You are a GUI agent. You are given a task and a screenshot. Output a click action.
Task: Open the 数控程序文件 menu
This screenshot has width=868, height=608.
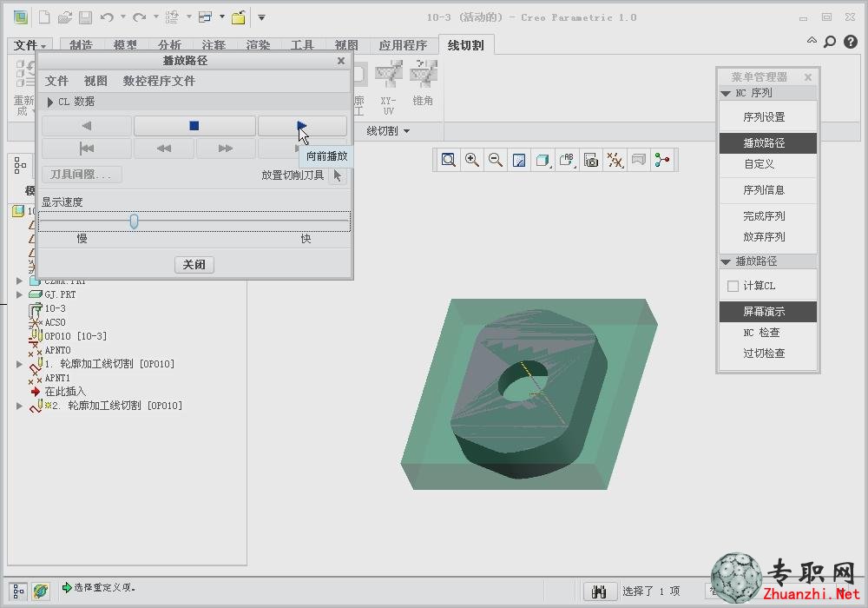(159, 81)
